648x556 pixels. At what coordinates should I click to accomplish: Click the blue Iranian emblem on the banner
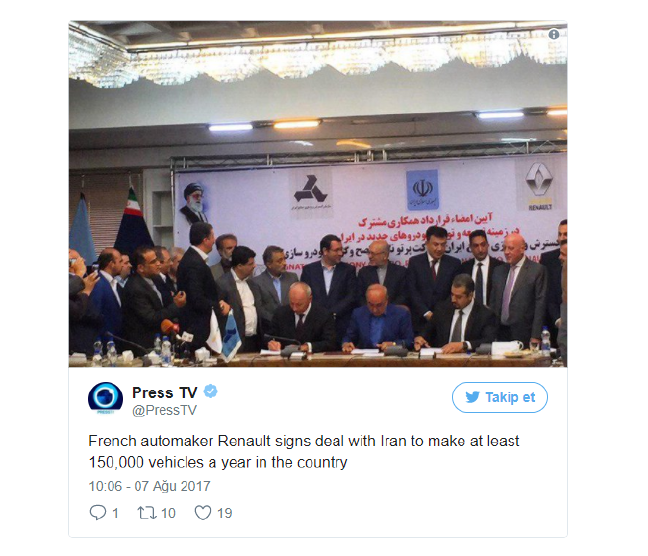422,190
